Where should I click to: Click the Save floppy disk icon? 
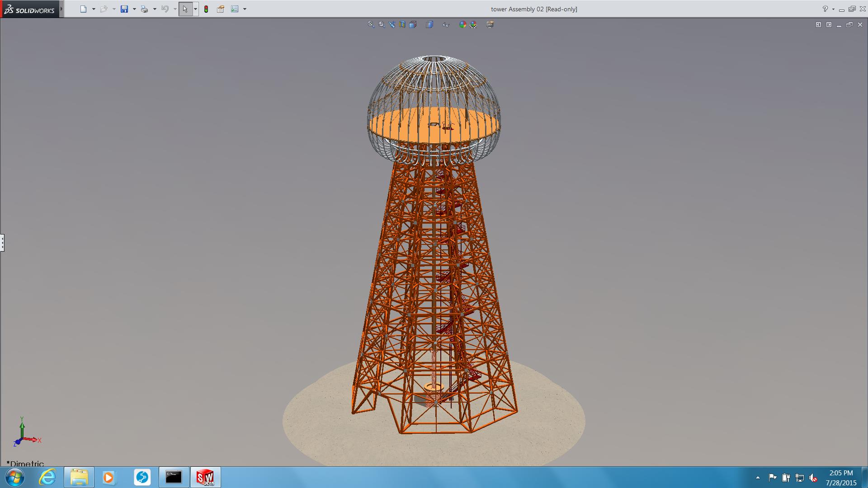124,9
